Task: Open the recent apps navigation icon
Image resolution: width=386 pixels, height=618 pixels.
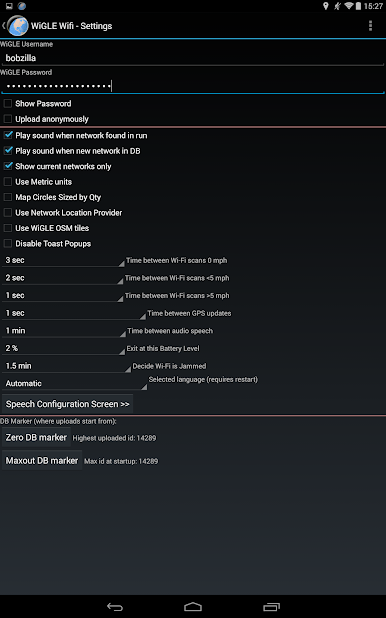Action: [271, 607]
